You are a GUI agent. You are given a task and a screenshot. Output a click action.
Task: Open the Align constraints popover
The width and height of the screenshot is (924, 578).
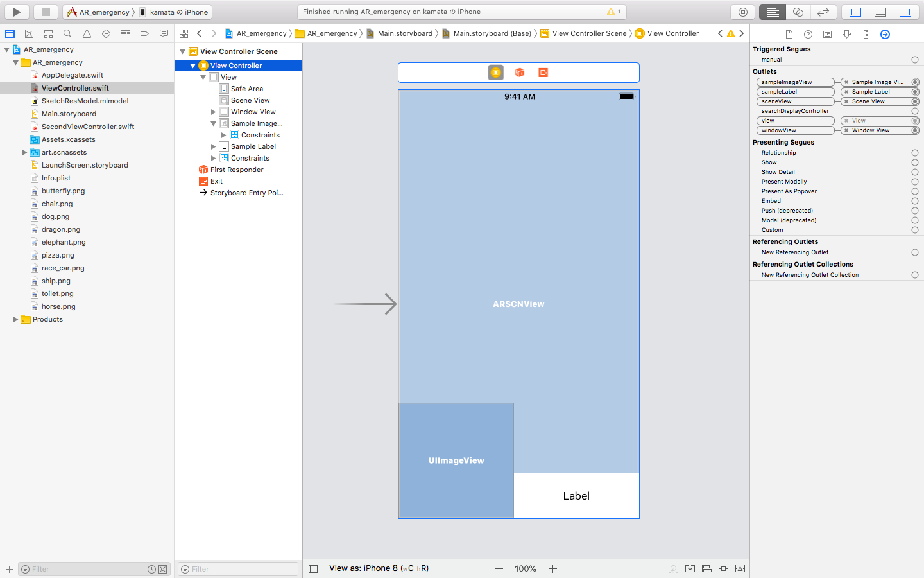click(706, 568)
